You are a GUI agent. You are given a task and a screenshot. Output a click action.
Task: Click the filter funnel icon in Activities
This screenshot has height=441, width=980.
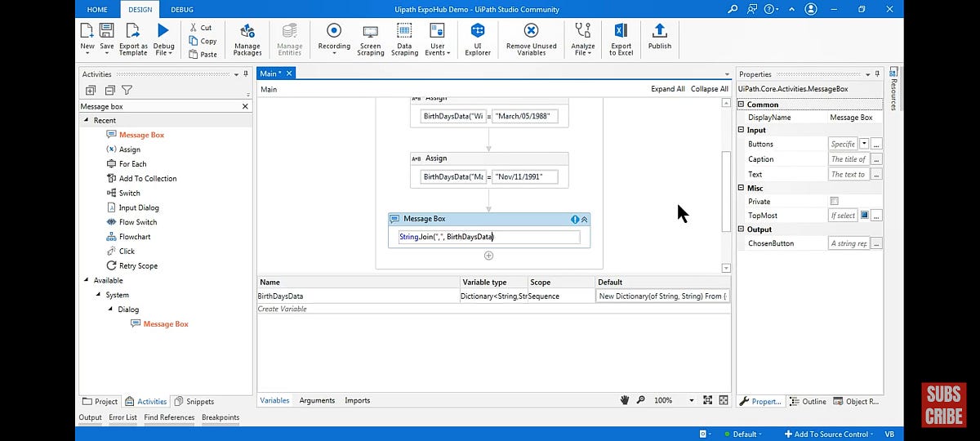point(127,91)
